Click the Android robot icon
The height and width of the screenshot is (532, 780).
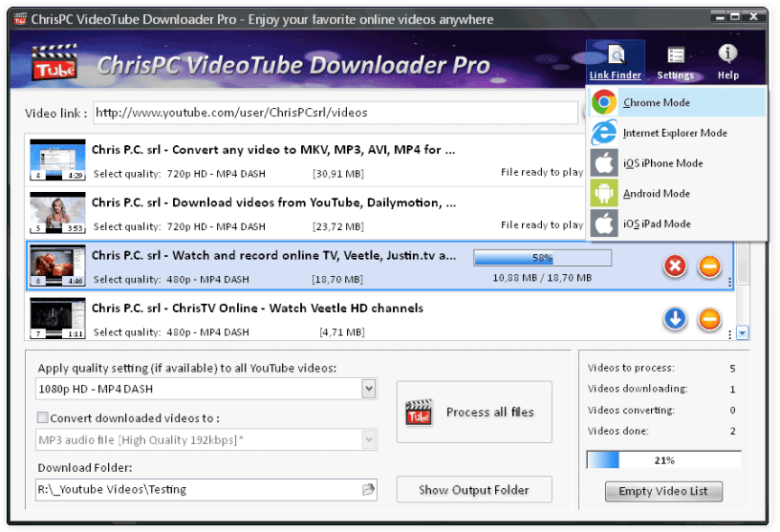[x=604, y=193]
